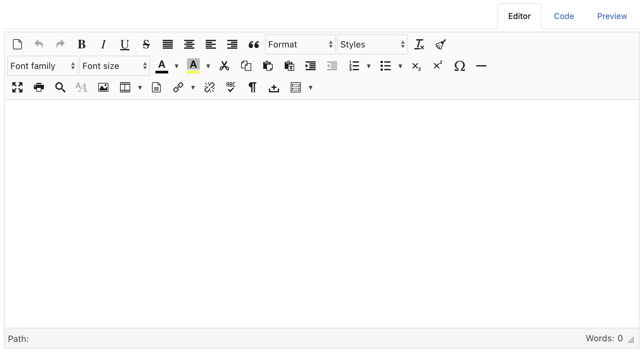Toggle Bold formatting
644x353 pixels.
(82, 45)
